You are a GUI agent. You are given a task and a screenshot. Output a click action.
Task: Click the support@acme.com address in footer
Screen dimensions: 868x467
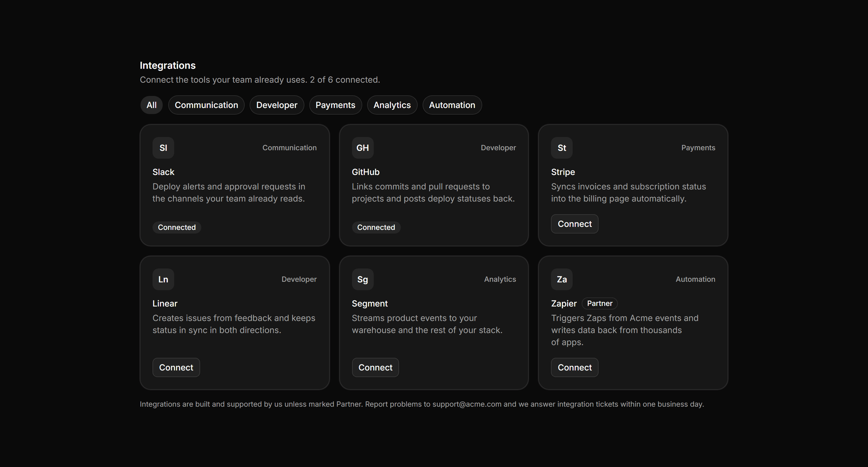pos(467,404)
